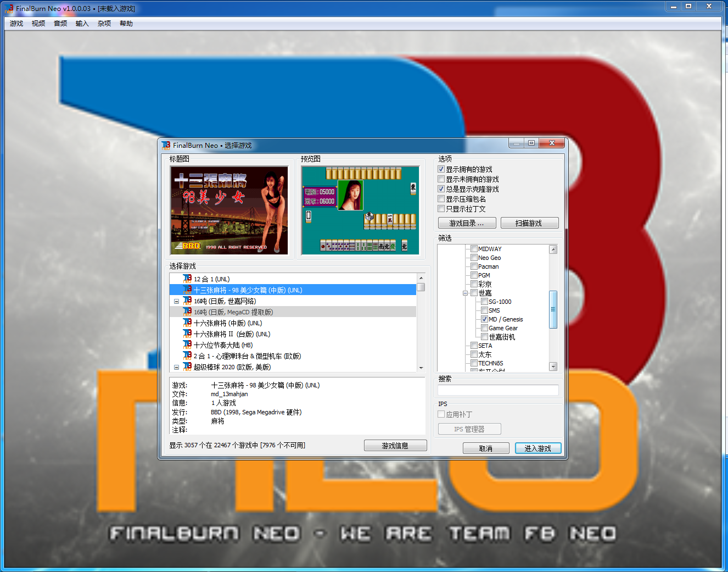
Task: Check the SETA filter box
Action: [474, 346]
